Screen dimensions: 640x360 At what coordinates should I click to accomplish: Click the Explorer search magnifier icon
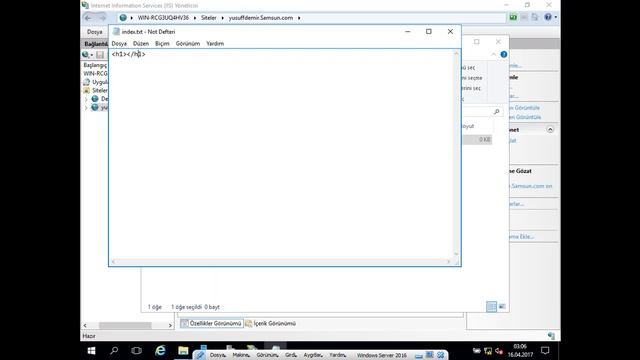[x=496, y=111]
